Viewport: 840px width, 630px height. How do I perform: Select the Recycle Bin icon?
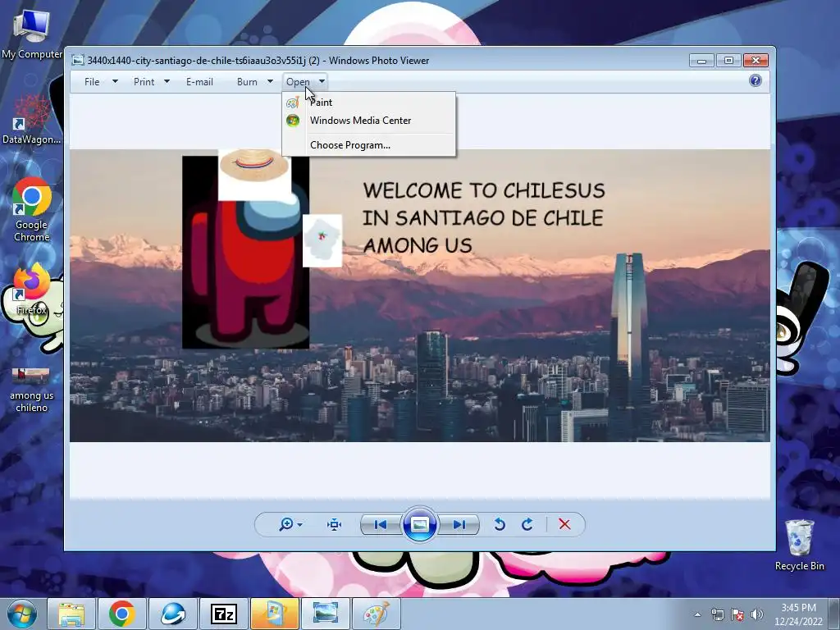pyautogui.click(x=799, y=545)
